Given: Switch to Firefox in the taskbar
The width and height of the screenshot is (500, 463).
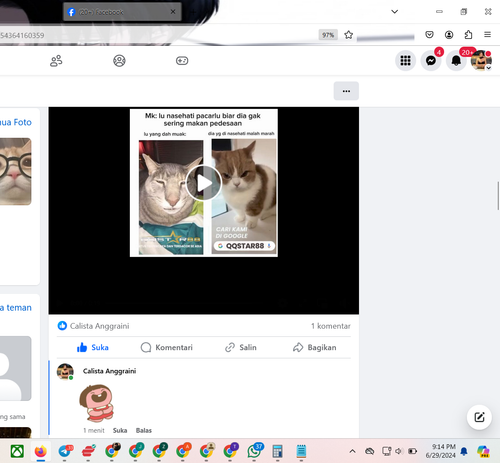Looking at the screenshot, I should point(41,451).
